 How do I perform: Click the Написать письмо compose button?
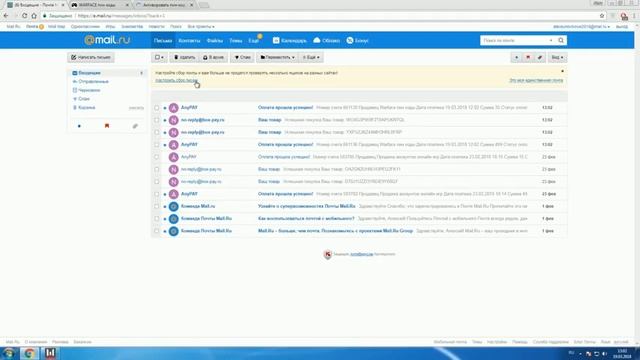(91, 58)
